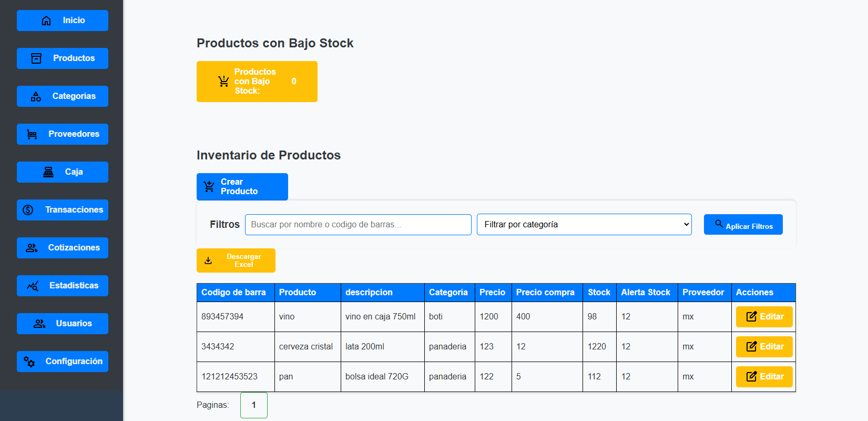Click the magnifier icon in Aplicar Filtros
Screen dimensions: 868x421
tap(719, 224)
